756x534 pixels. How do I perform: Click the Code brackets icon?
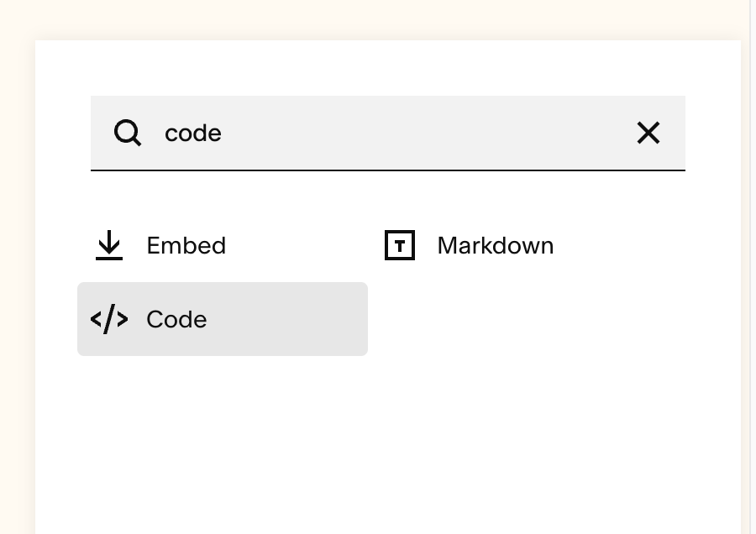(109, 319)
